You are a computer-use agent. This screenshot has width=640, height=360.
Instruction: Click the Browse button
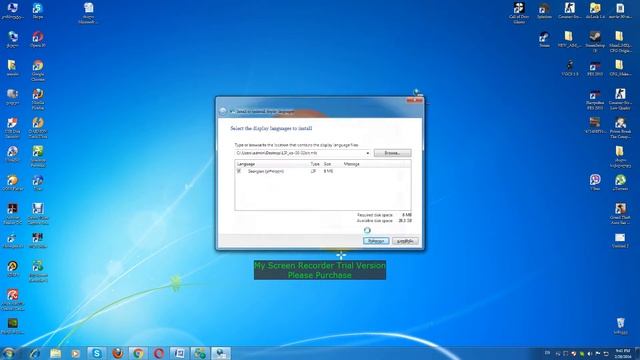[392, 153]
